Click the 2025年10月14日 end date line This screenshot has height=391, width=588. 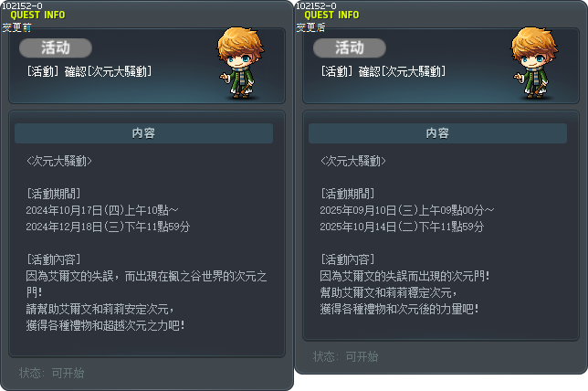[402, 227]
